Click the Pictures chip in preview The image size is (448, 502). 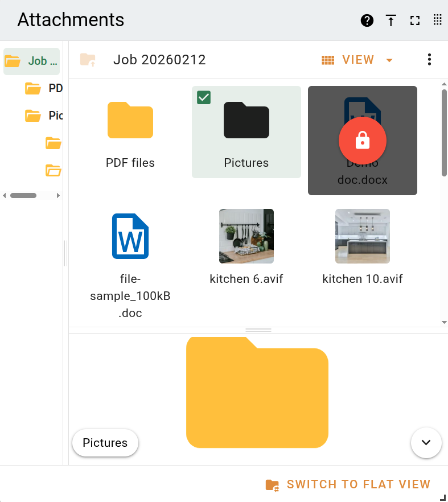point(105,443)
